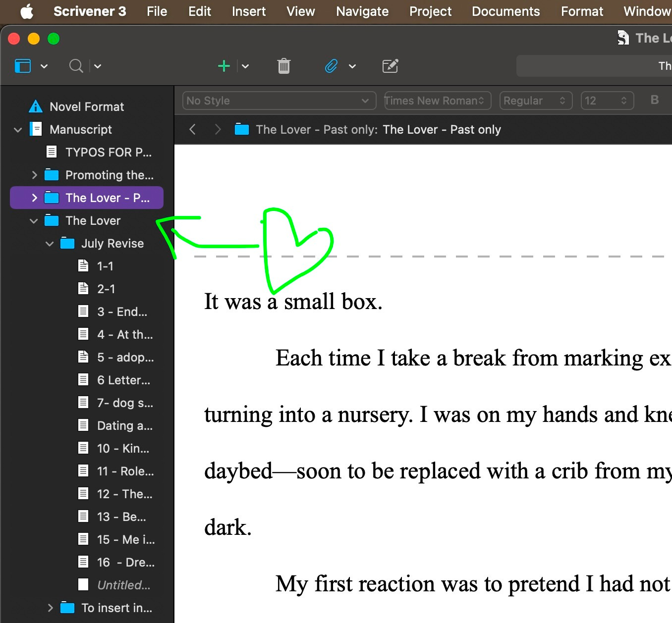Open the Navigate menu
This screenshot has width=672, height=623.
click(362, 11)
